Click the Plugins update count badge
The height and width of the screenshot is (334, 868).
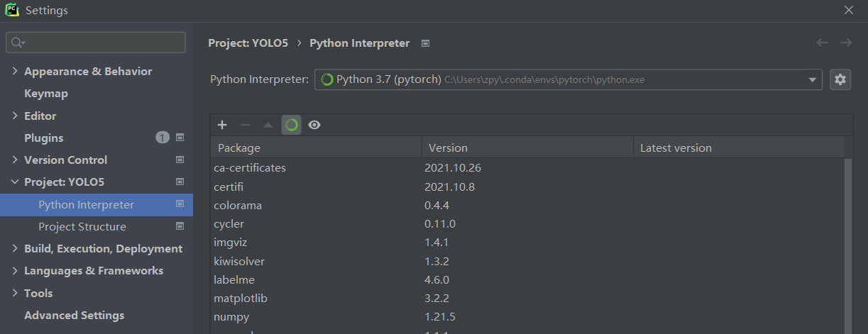(163, 138)
